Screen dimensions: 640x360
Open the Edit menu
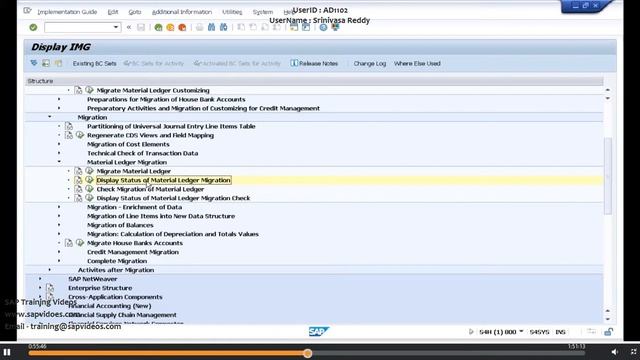tap(113, 12)
